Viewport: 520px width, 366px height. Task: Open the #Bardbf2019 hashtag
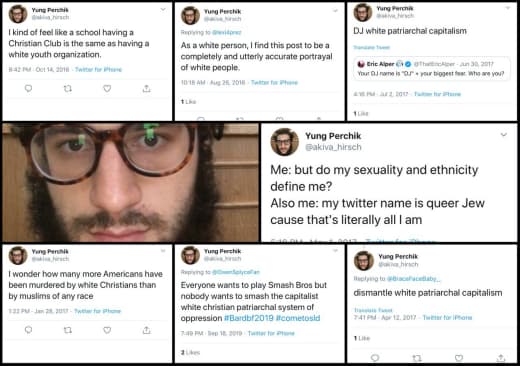click(249, 318)
